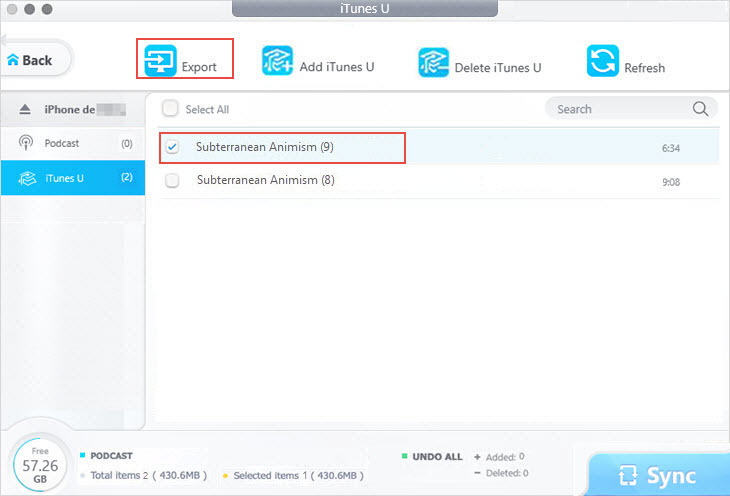
Task: Click the Select All label
Action: (207, 109)
